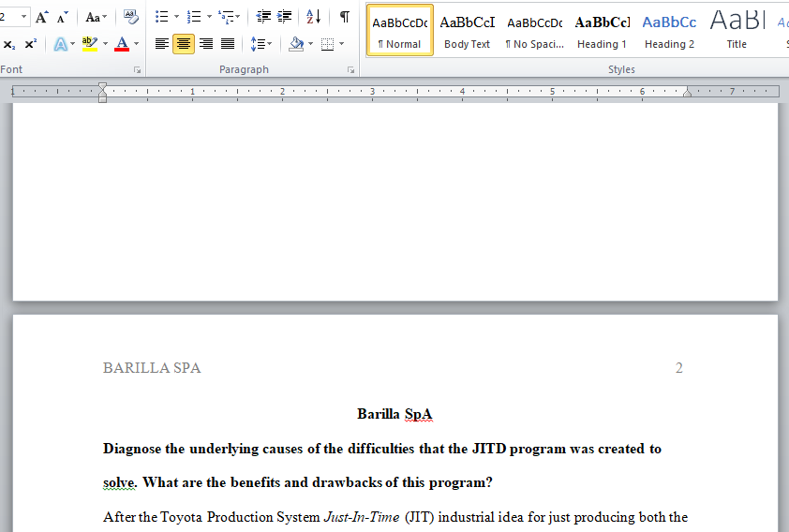Click the page number 2 in header
This screenshot has width=789, height=532.
(678, 368)
